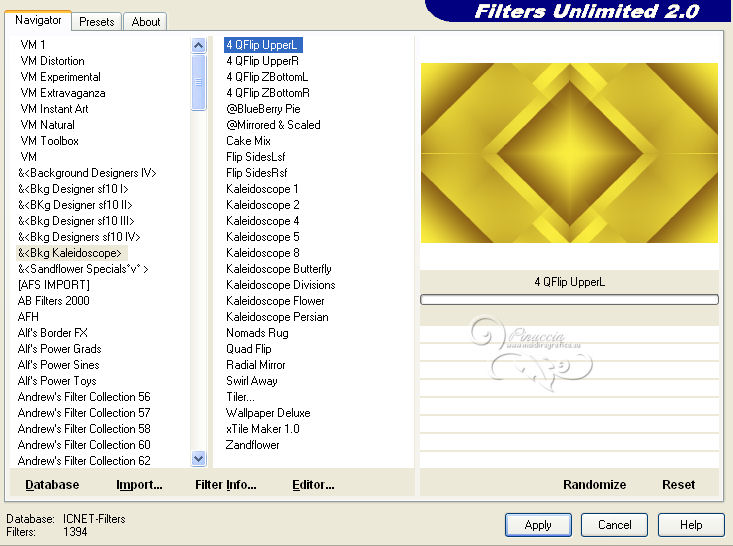Select &<Bkg Designer sf10 I> category

[x=73, y=189]
